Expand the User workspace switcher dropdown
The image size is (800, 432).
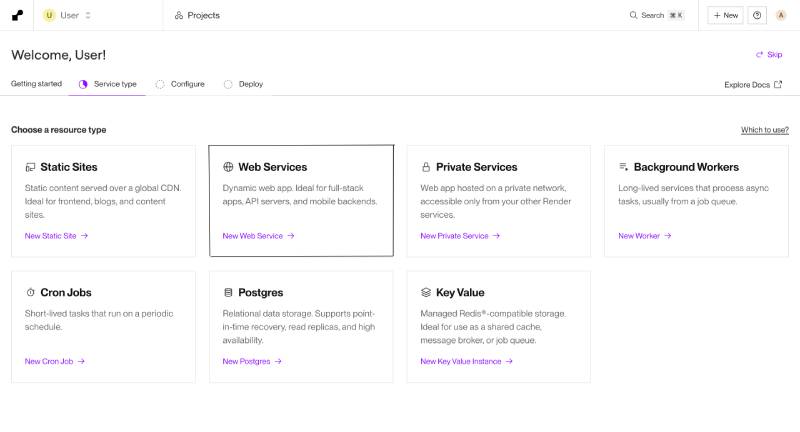67,15
